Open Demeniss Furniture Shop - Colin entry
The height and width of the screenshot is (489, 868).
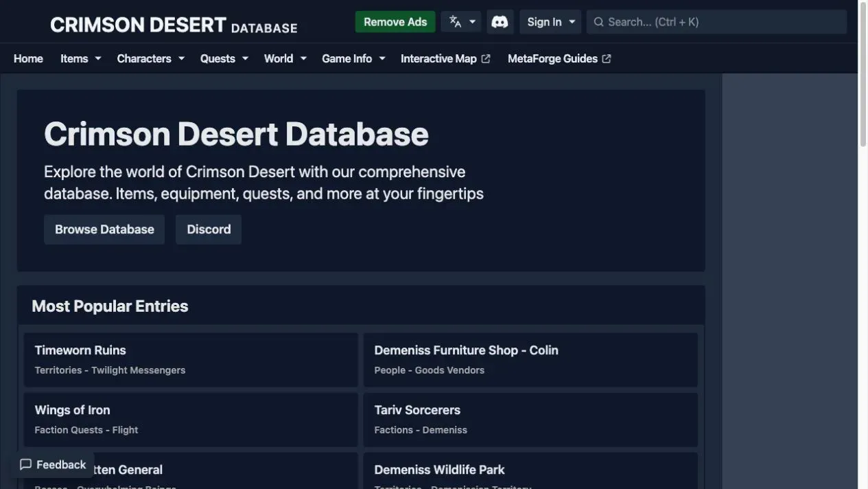point(530,360)
